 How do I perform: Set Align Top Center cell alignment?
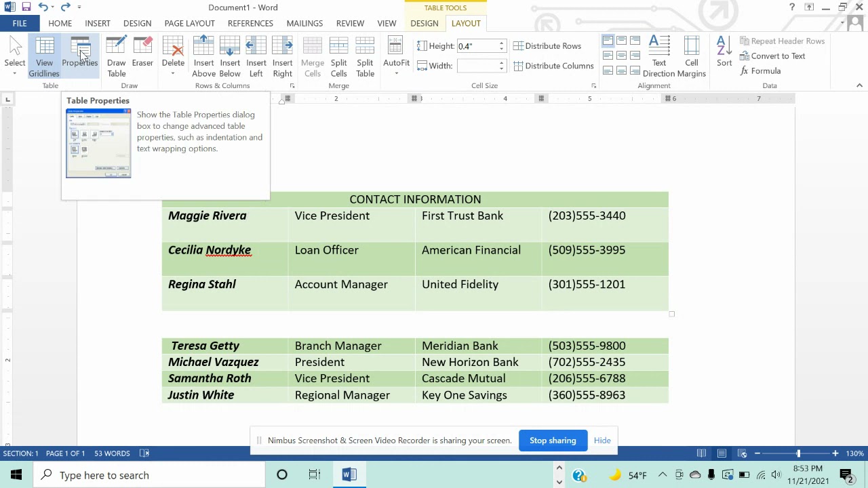point(621,41)
